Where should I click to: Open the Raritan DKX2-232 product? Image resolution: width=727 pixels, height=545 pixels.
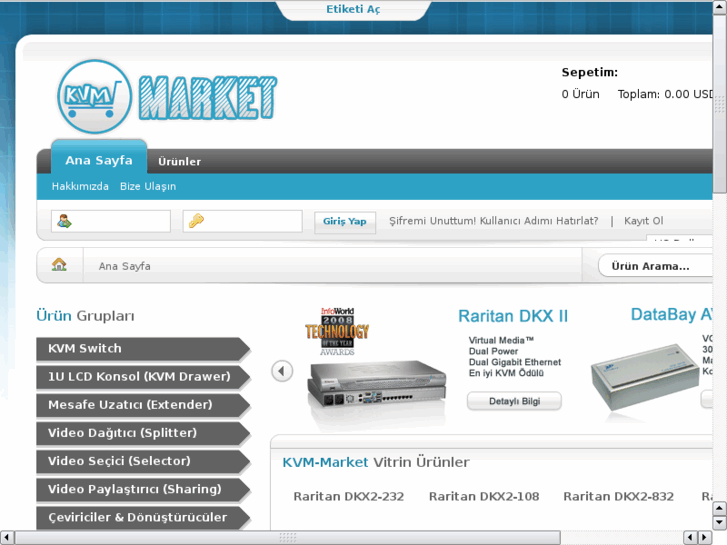click(349, 497)
